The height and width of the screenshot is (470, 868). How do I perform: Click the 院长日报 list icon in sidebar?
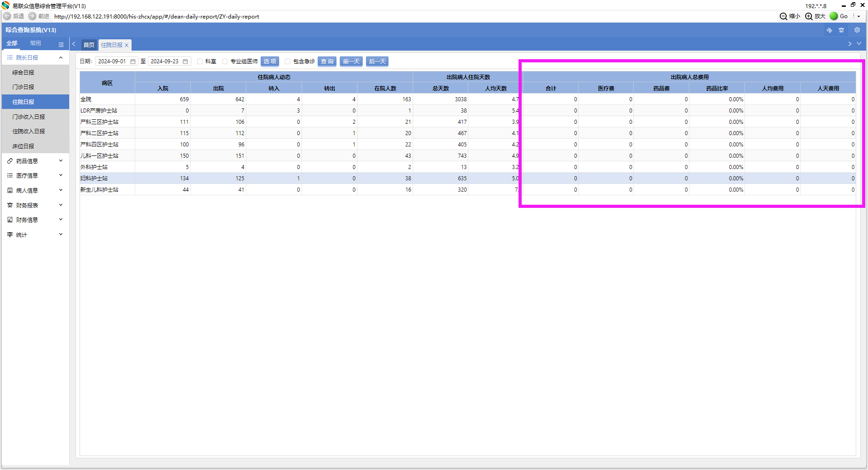pyautogui.click(x=10, y=57)
